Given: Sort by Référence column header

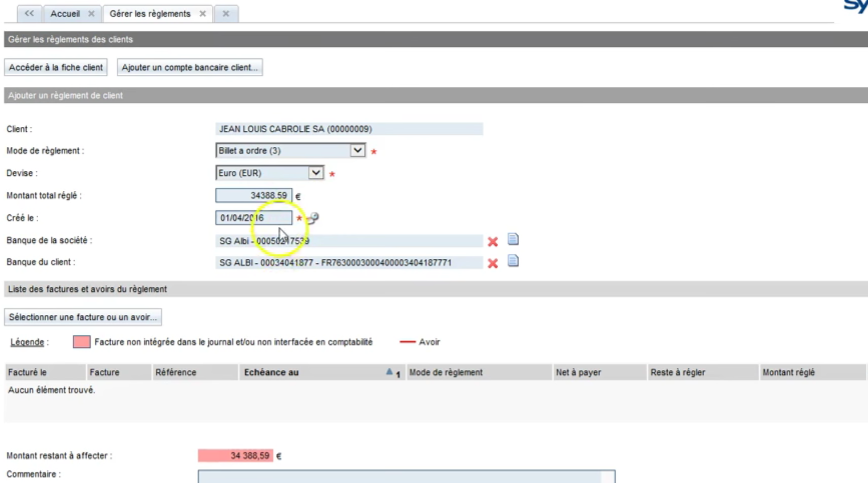Looking at the screenshot, I should [195, 372].
